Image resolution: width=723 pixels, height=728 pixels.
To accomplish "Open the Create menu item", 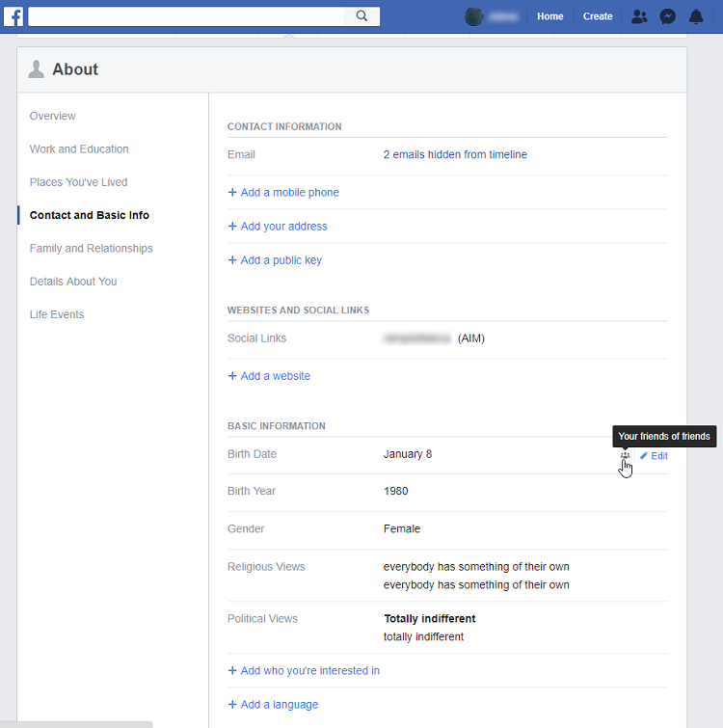I will coord(598,16).
